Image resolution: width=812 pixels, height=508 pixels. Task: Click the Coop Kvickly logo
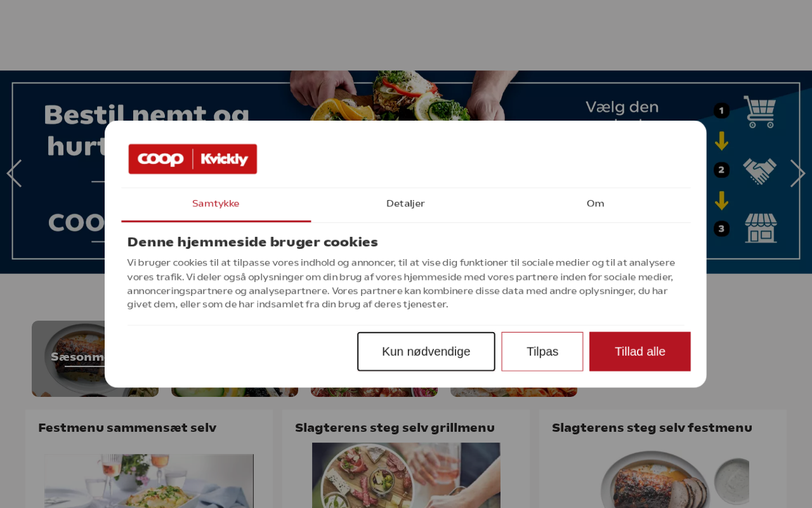(193, 159)
